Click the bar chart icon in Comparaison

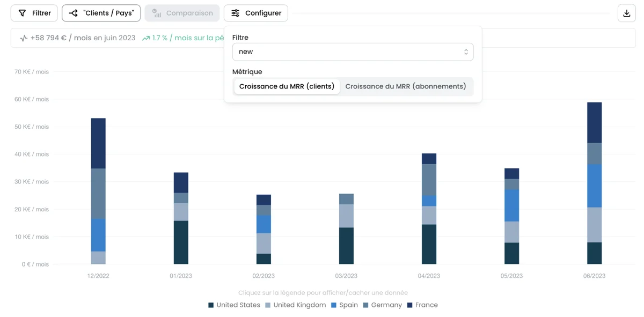click(157, 13)
